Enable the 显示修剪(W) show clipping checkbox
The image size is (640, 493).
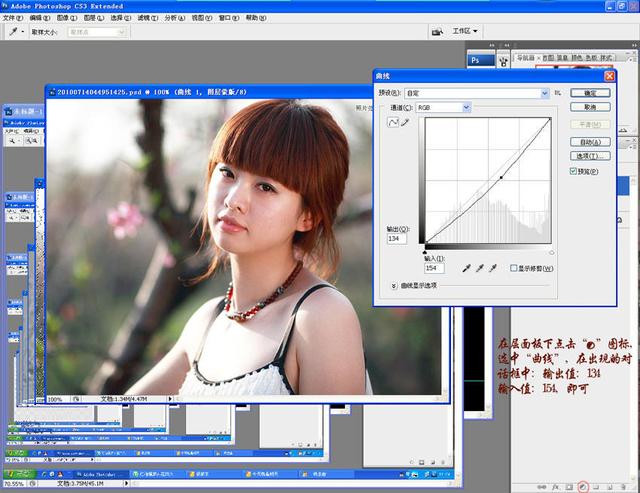tap(513, 268)
